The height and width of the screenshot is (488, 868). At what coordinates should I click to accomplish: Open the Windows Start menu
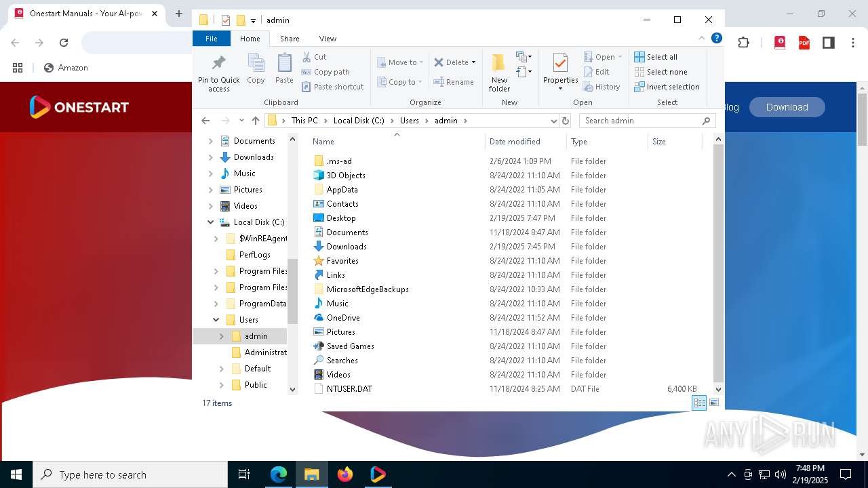(x=16, y=474)
